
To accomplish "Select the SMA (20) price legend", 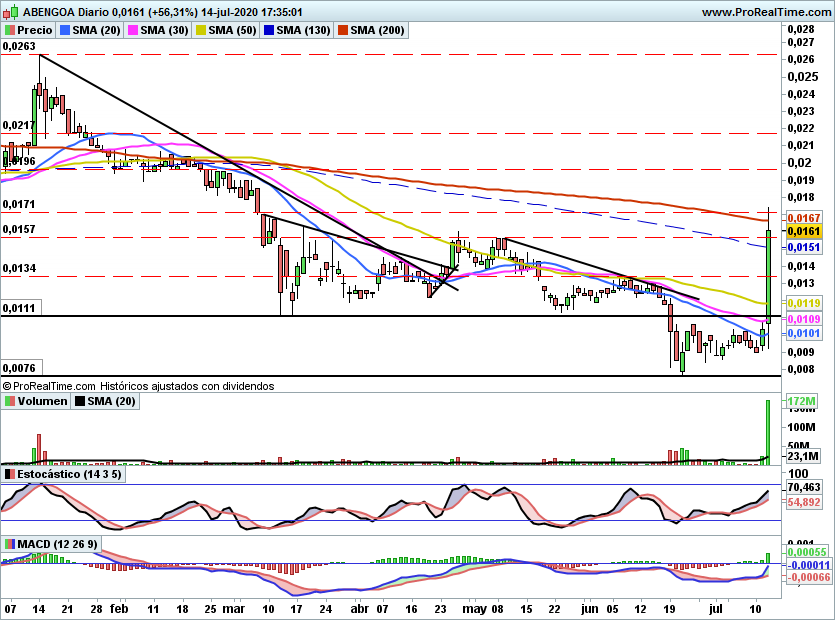I will 96,30.
